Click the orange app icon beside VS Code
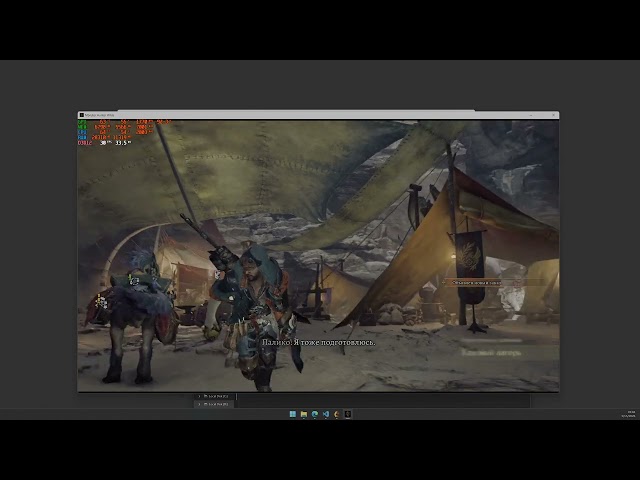 [x=336, y=414]
